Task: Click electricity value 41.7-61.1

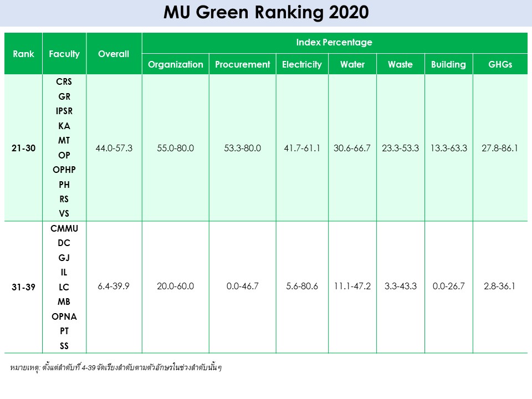Action: tap(302, 148)
